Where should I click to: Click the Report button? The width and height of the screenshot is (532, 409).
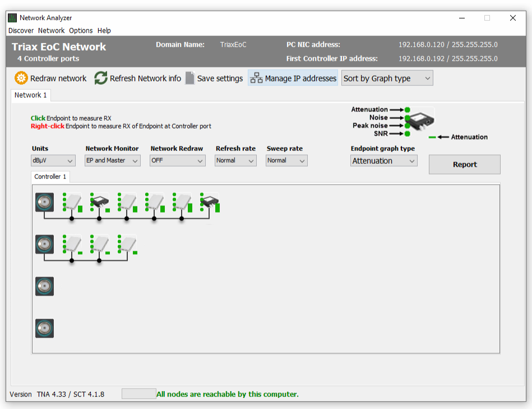pyautogui.click(x=465, y=164)
